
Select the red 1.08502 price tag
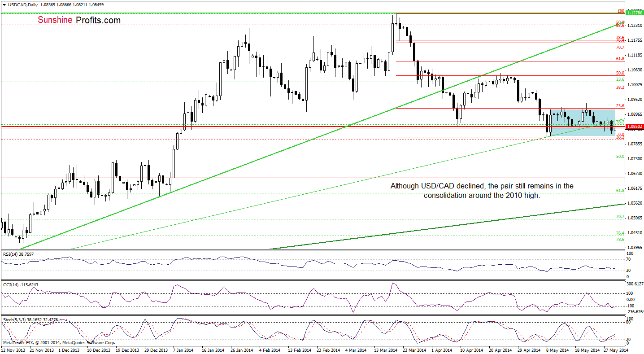(635, 127)
